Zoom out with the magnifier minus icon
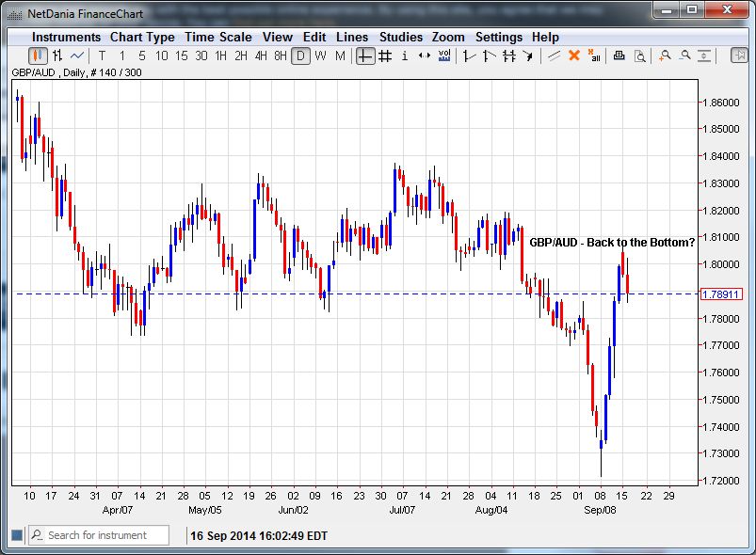Screen dimensions: 756x555 pos(685,55)
